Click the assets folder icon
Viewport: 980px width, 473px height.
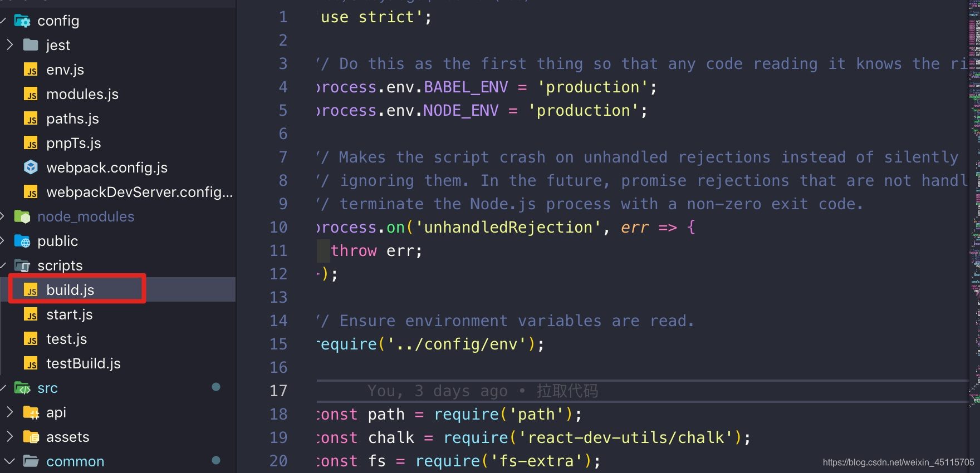tap(31, 437)
